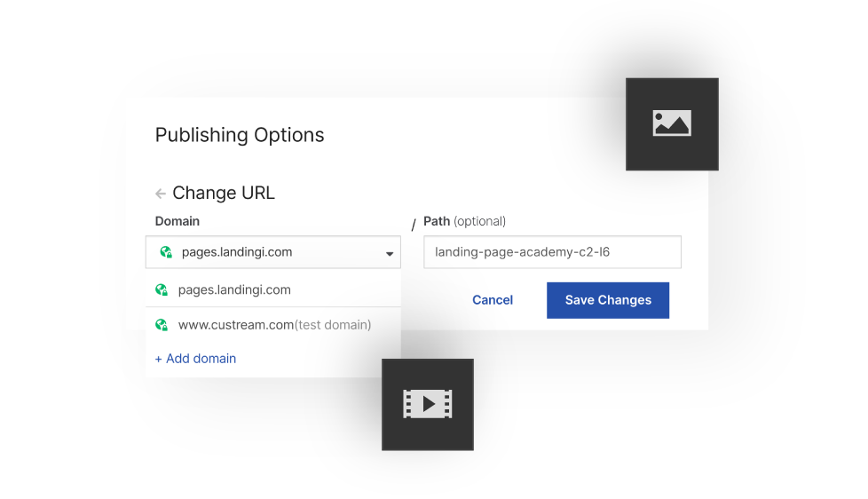Select pages.landingi.com from the dropdown list
The width and height of the screenshot is (868, 499).
[x=234, y=289]
